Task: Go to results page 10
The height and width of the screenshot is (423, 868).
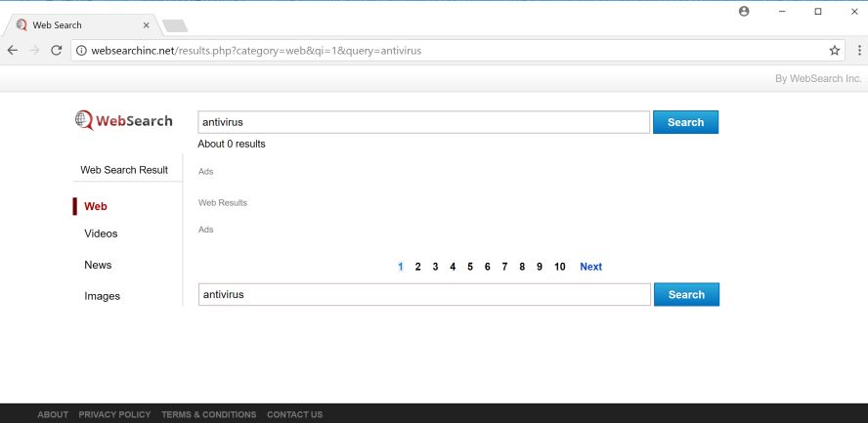Action: (x=560, y=267)
